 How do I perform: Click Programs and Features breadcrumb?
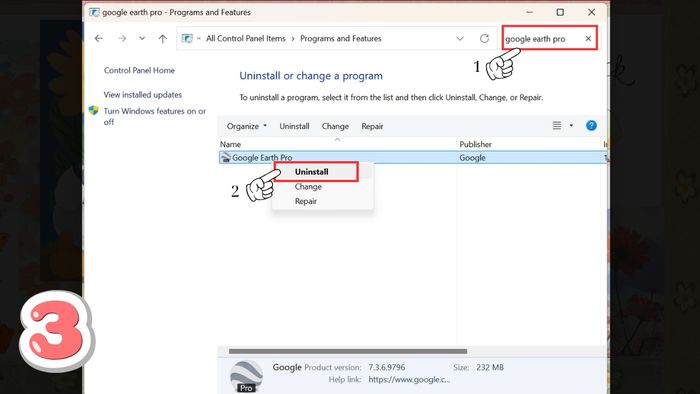click(341, 38)
